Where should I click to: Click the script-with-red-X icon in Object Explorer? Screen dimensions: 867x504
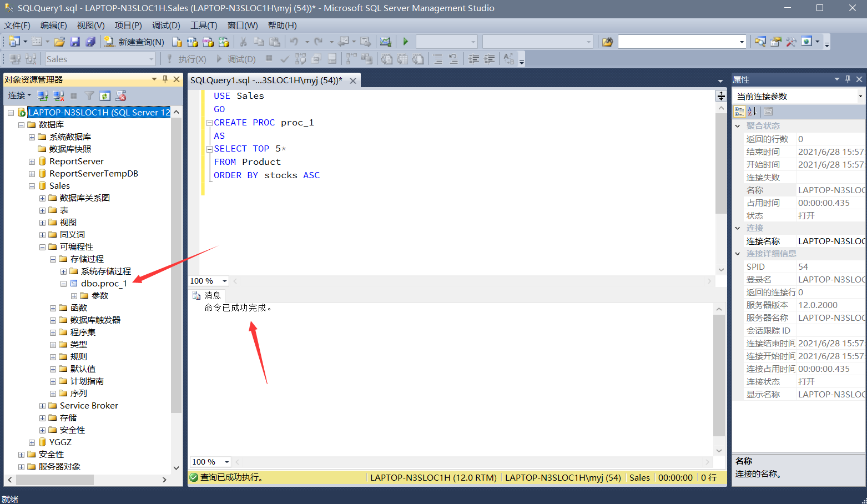[120, 96]
